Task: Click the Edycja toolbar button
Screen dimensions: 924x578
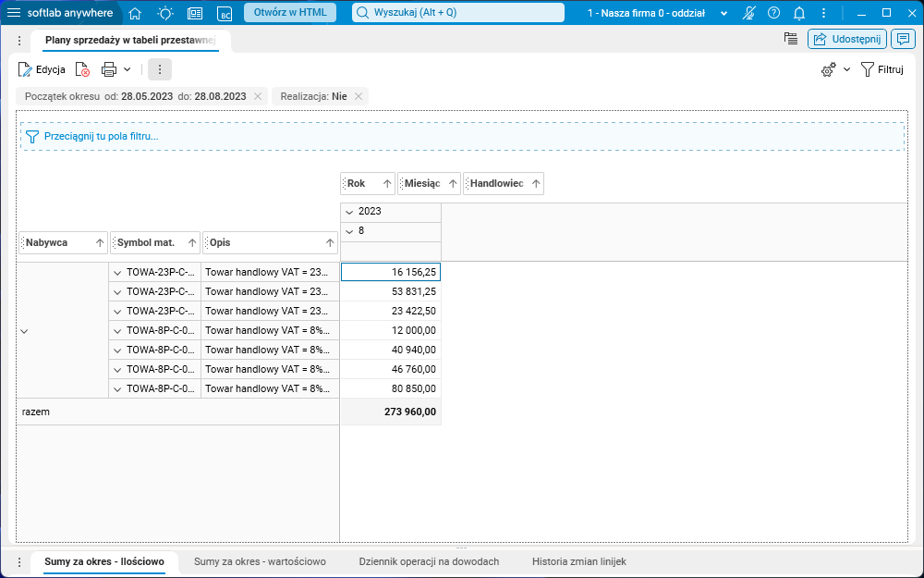Action: [42, 69]
